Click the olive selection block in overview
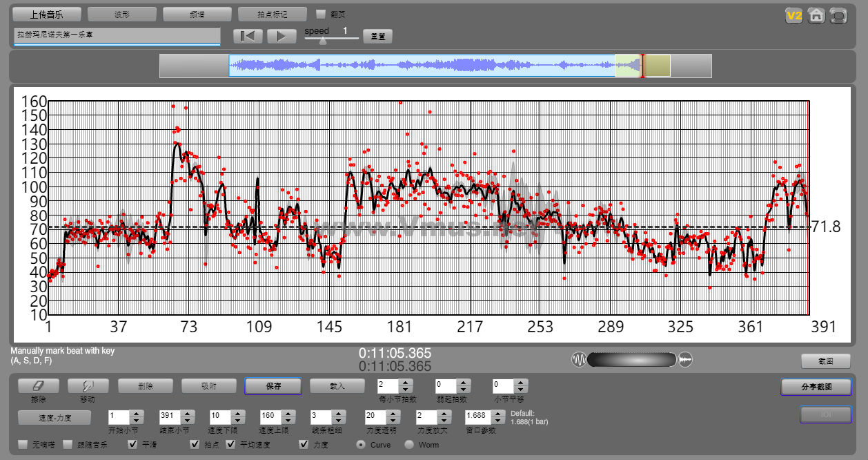The width and height of the screenshot is (868, 460). coord(657,66)
